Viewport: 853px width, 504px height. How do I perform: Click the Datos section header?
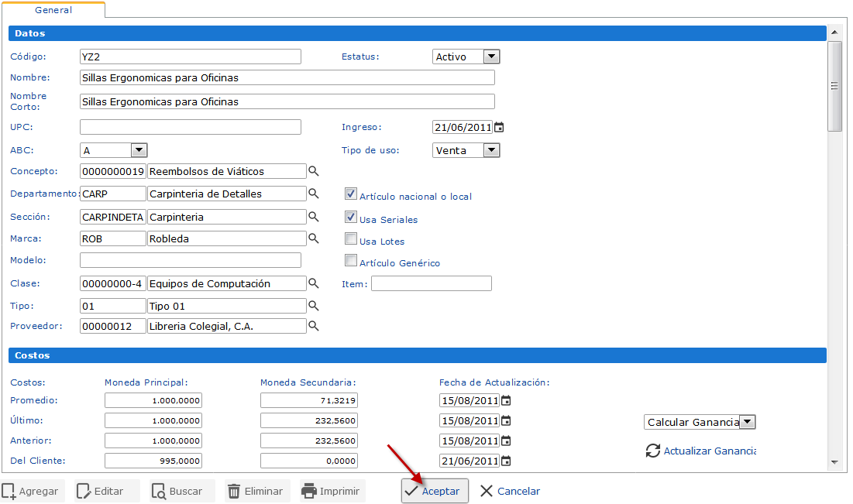[x=418, y=33]
